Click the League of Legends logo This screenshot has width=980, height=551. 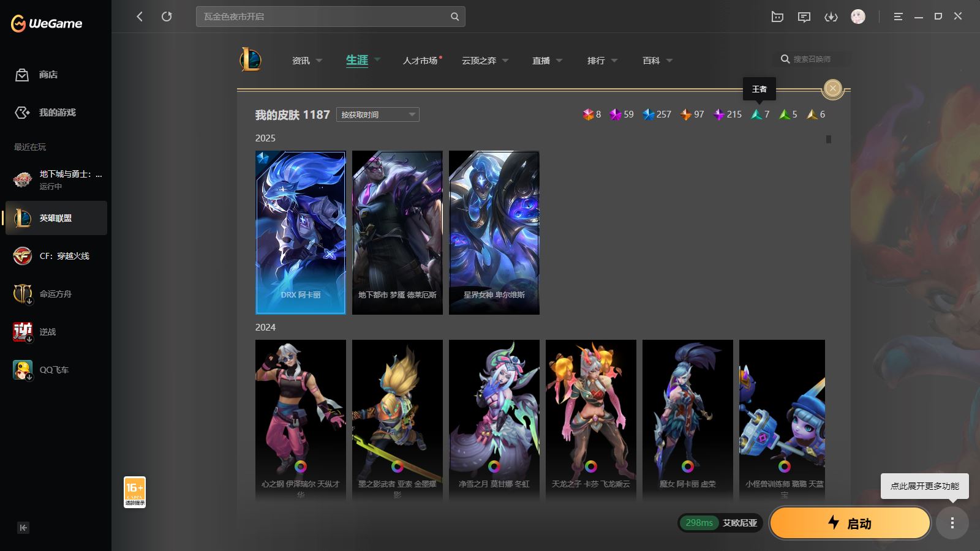click(251, 60)
